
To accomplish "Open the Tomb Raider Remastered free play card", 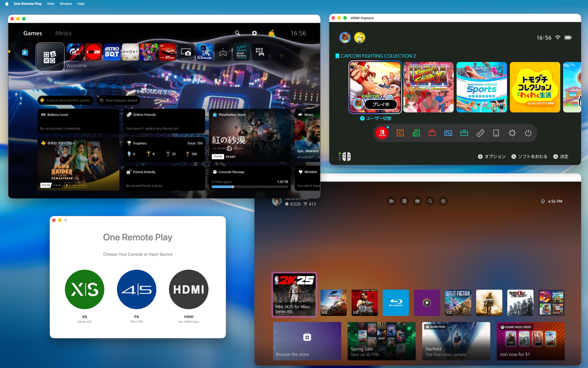I will click(x=79, y=164).
